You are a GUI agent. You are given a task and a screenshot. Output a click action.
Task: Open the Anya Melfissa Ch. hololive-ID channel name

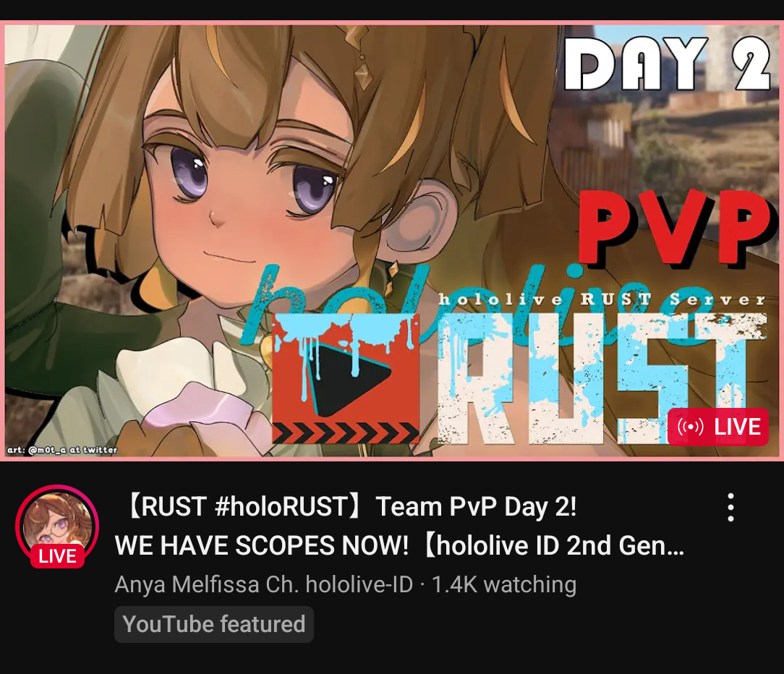264,584
